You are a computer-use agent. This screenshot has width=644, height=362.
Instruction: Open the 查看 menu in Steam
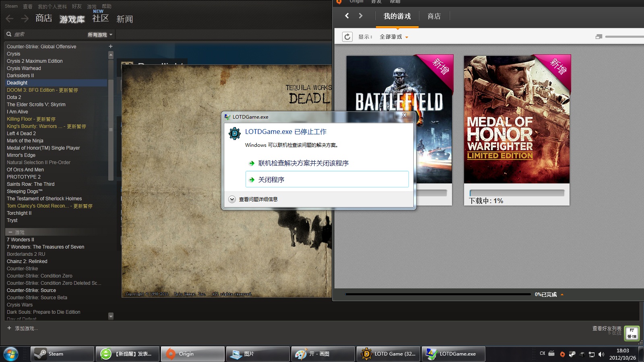click(x=28, y=6)
